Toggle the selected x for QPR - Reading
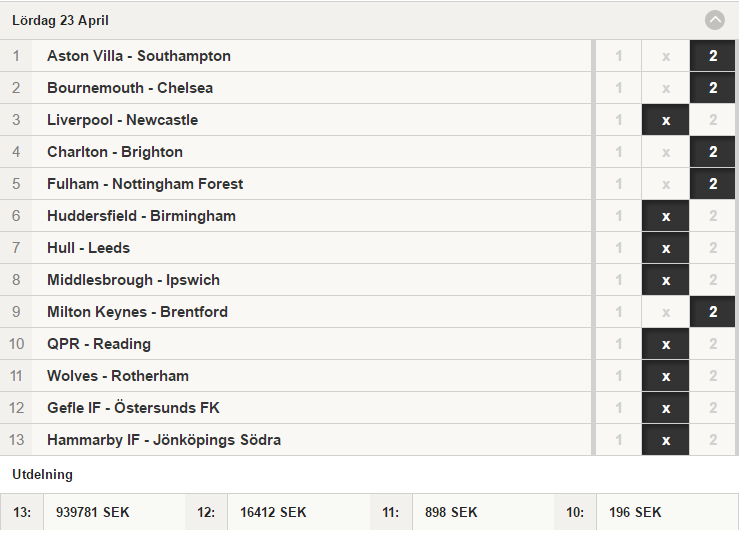This screenshot has height=537, width=740. 665,344
